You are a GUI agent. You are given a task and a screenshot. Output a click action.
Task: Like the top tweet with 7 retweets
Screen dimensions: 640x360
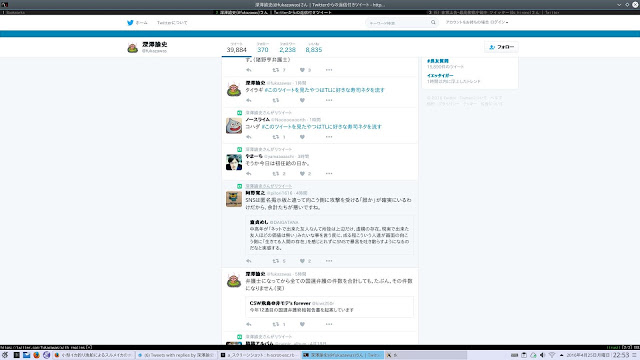coord(302,70)
